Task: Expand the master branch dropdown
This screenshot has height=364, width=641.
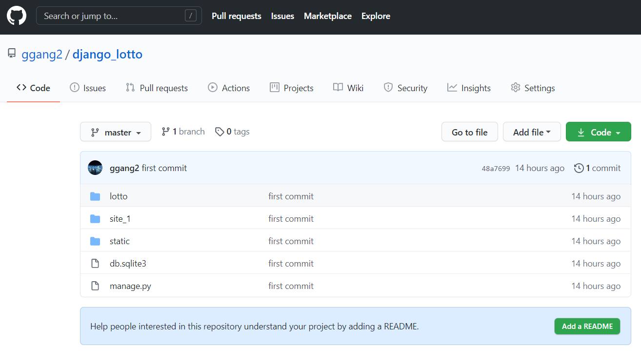Action: 116,132
